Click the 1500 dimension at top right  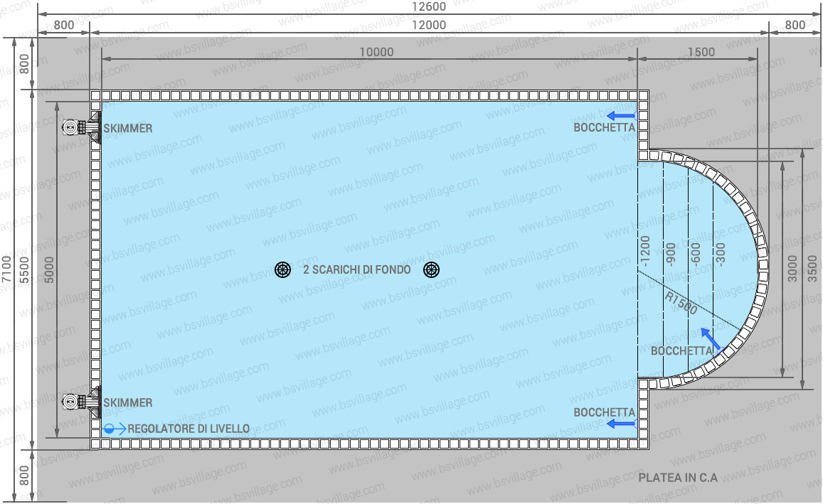(701, 52)
